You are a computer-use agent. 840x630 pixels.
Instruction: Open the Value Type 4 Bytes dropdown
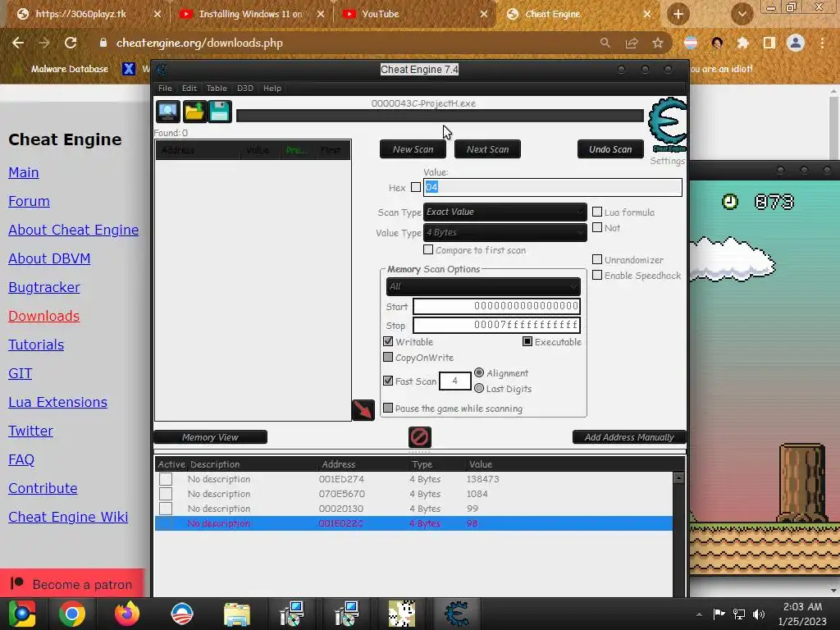[504, 232]
